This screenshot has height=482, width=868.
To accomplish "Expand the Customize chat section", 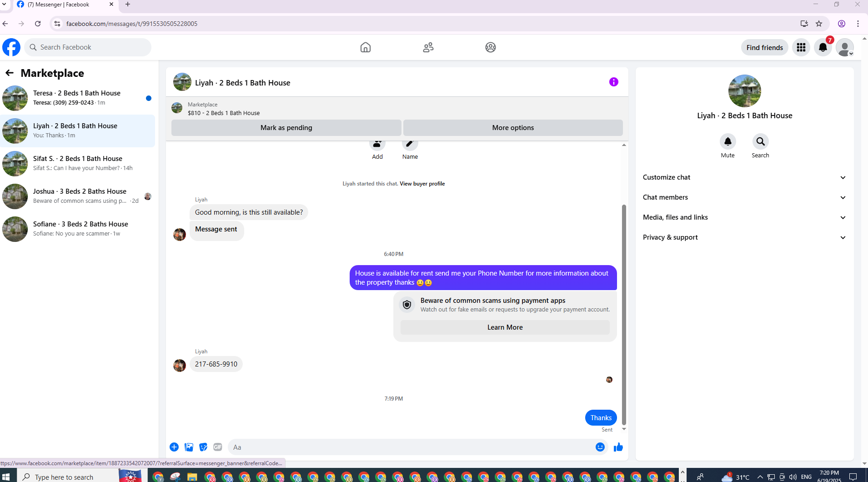I will click(x=745, y=177).
